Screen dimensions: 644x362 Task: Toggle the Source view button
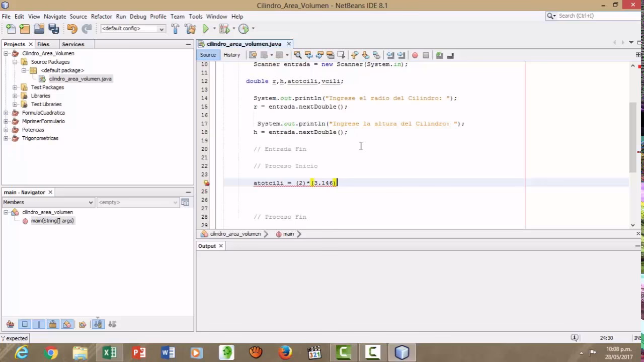point(208,55)
